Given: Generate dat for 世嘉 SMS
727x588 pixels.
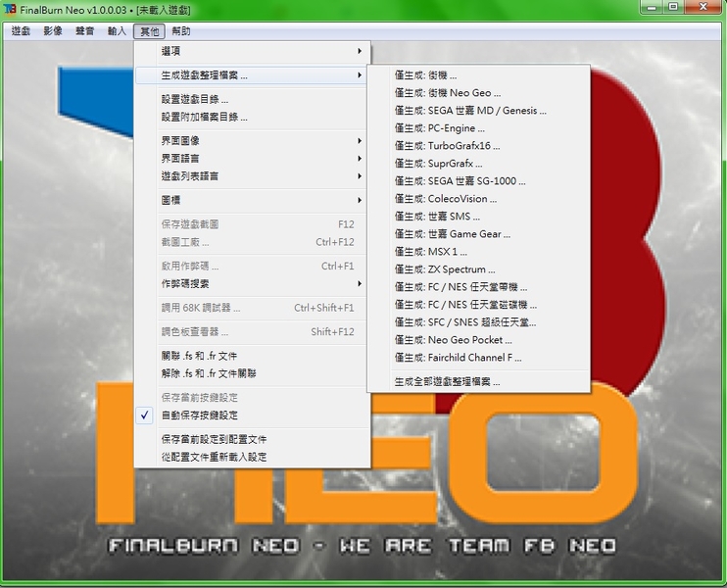Looking at the screenshot, I should 478,217.
